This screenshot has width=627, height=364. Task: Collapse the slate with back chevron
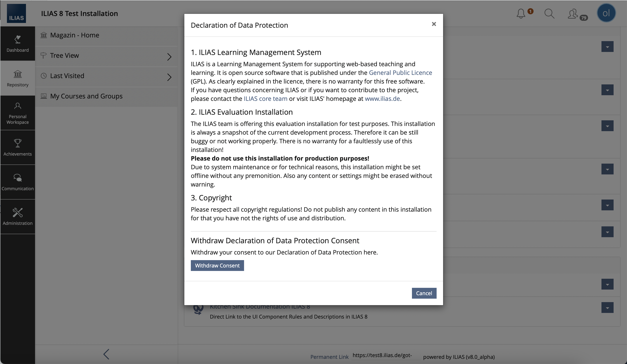[x=106, y=354]
